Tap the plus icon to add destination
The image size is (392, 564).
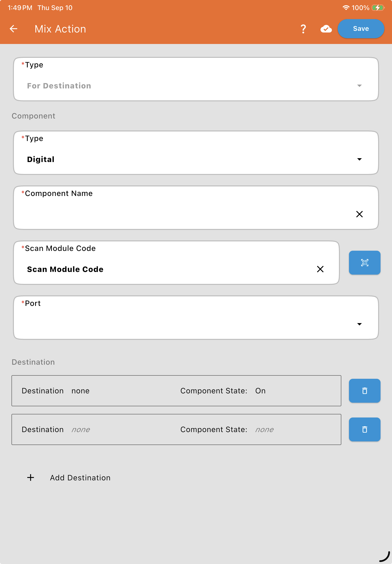pos(31,477)
